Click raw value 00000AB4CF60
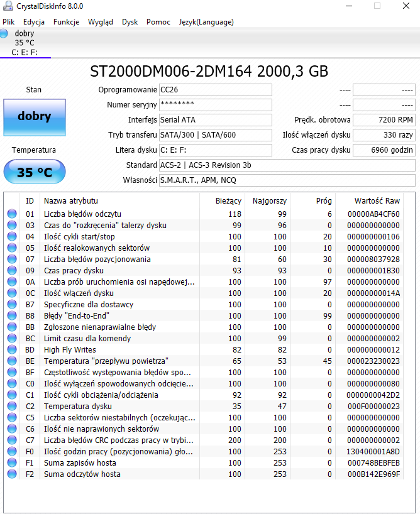 pos(373,214)
